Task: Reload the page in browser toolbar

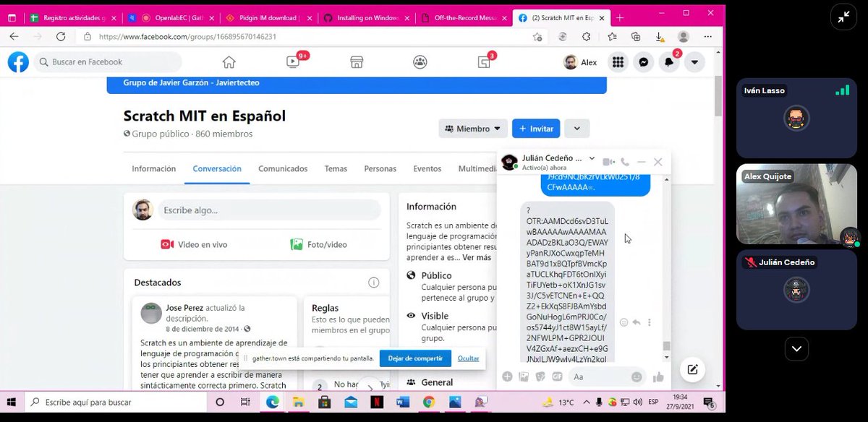Action: pos(61,36)
